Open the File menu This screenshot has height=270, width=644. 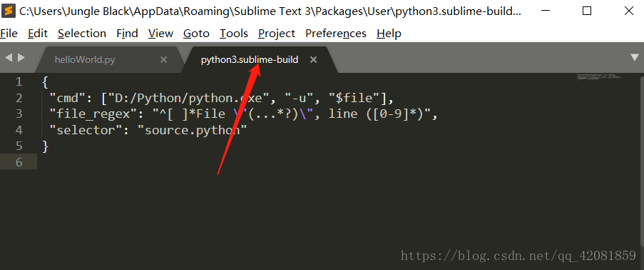point(9,34)
